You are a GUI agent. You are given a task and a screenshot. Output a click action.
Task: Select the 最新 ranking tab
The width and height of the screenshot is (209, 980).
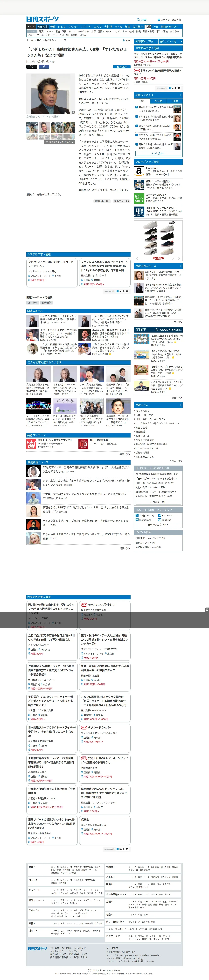[x=142, y=101]
